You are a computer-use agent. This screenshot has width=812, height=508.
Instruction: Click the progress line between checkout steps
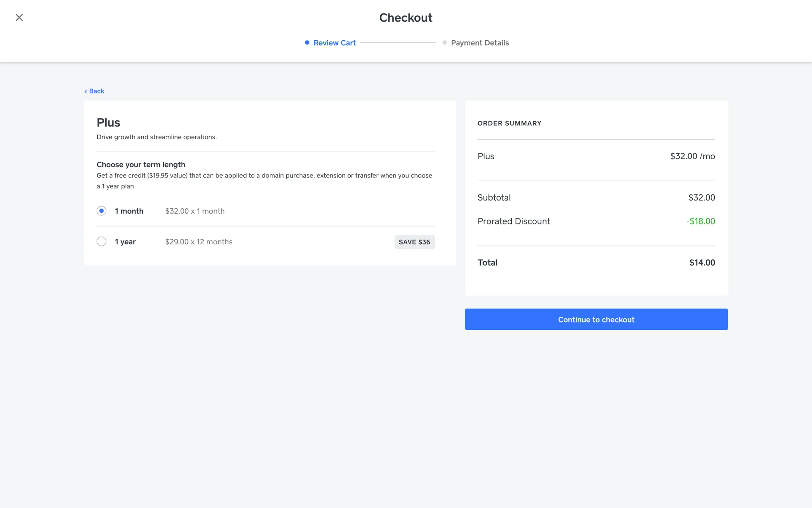click(x=398, y=42)
